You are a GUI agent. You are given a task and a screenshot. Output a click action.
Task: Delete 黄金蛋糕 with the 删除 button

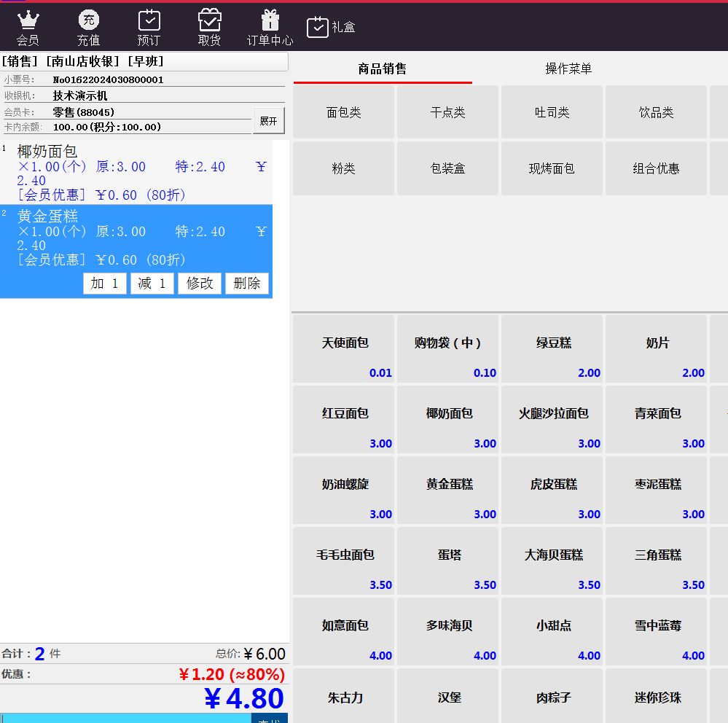(247, 284)
